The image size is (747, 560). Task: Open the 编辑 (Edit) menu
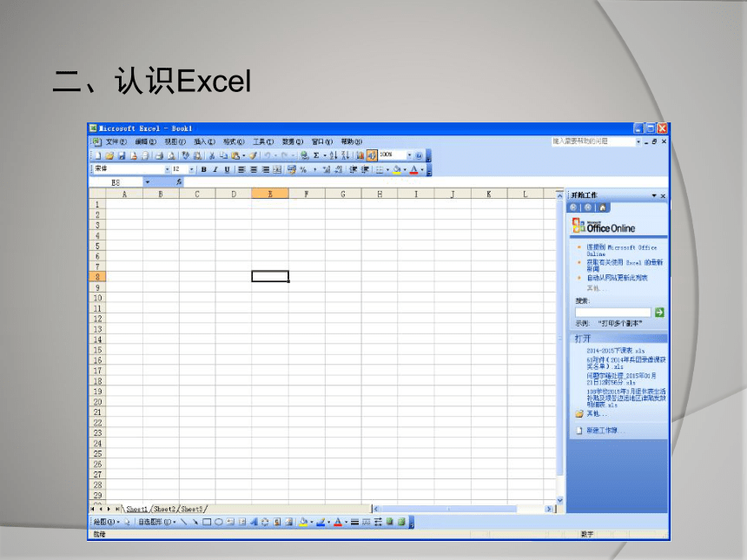pyautogui.click(x=145, y=142)
